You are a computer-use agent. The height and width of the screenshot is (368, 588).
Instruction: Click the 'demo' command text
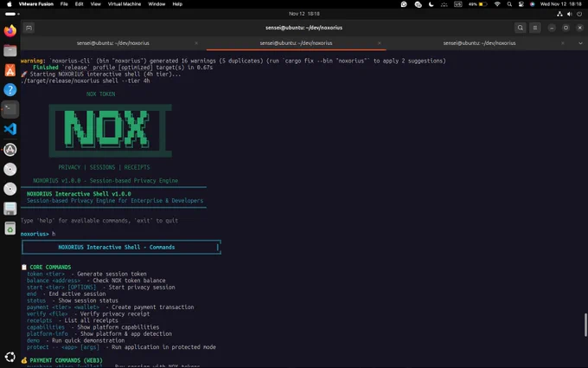[x=33, y=340]
